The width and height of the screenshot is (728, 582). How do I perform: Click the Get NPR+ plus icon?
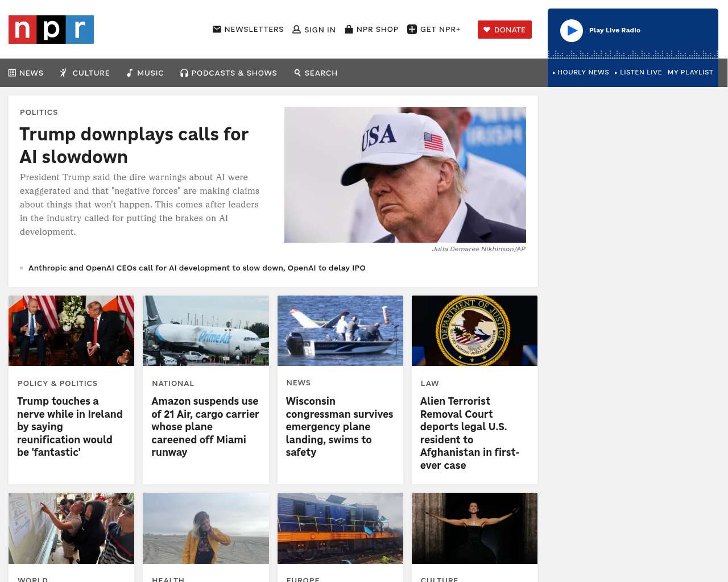[412, 29]
